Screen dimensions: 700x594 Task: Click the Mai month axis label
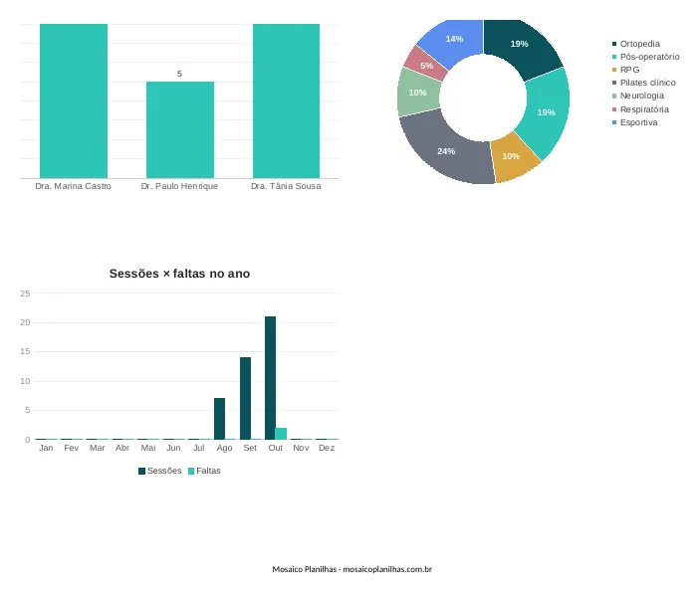pyautogui.click(x=148, y=448)
